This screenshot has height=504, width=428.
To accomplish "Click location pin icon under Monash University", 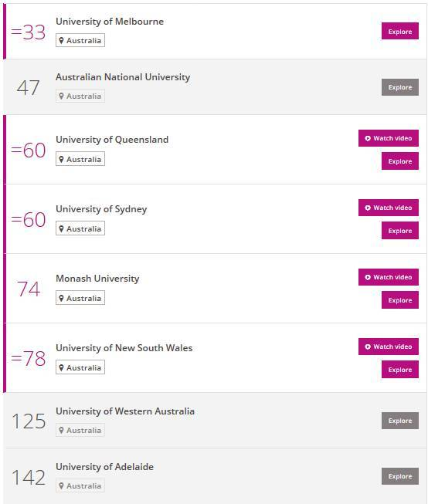I will pos(61,298).
